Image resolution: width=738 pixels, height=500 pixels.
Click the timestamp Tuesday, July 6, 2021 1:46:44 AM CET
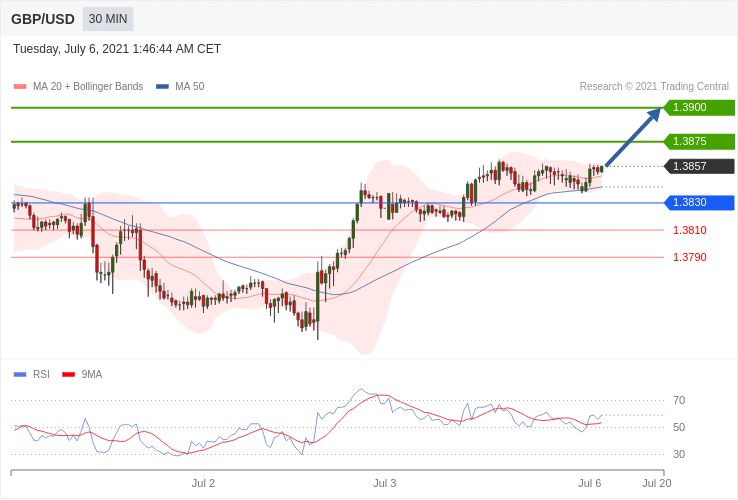point(117,49)
